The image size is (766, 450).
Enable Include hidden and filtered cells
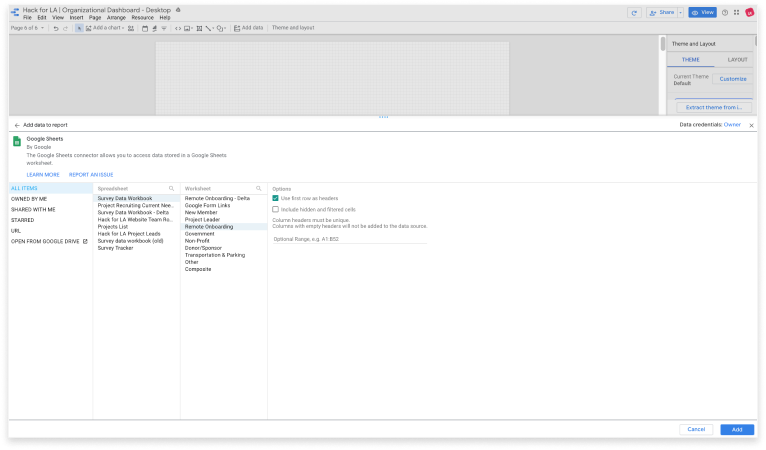click(x=276, y=209)
